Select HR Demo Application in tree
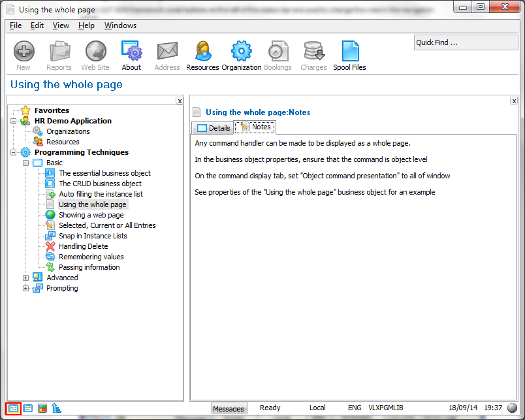The image size is (525, 420). 72,121
